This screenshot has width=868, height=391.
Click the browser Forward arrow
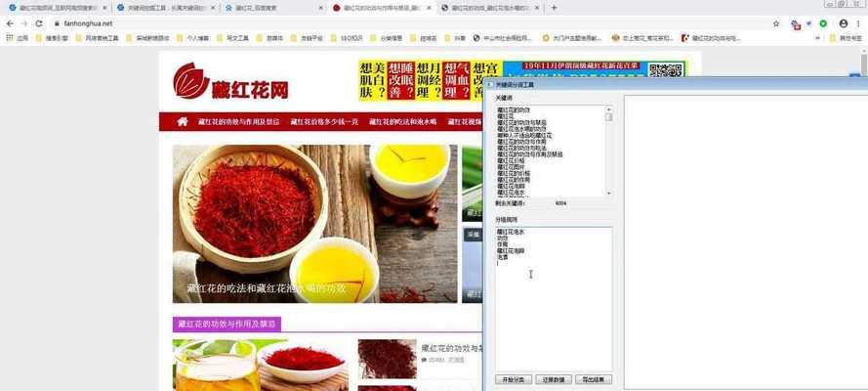point(23,23)
